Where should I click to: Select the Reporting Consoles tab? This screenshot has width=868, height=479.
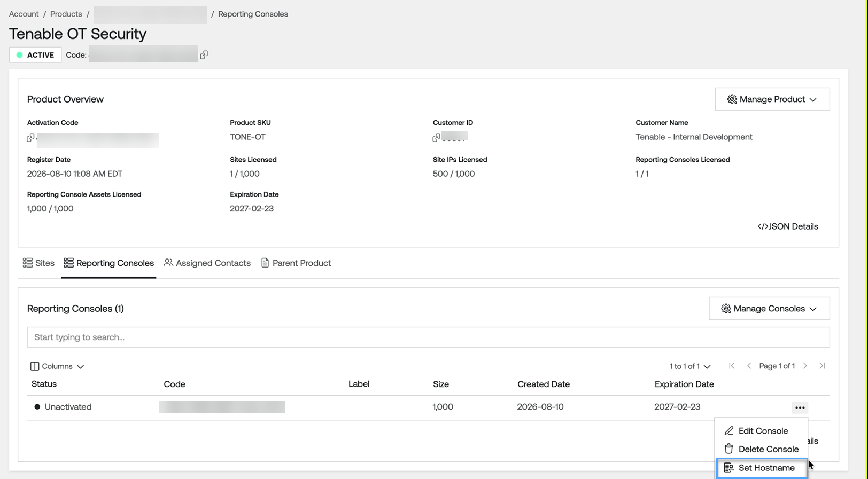coord(108,263)
